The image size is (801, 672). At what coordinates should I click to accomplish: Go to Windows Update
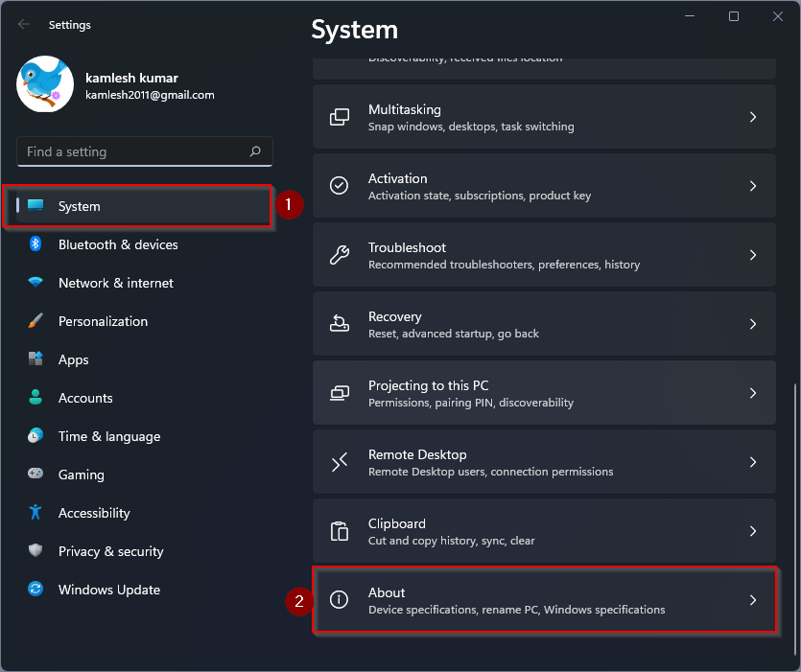coord(144,590)
